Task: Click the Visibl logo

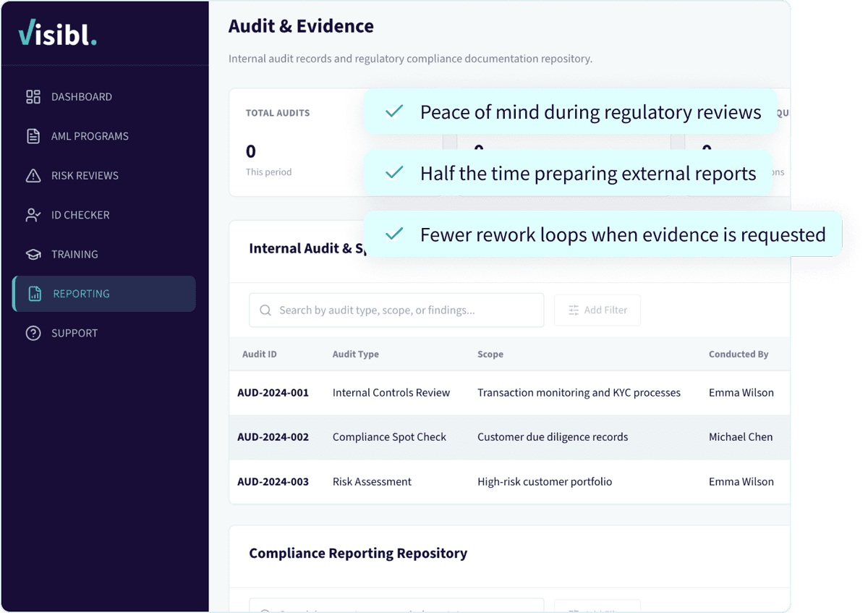Action: point(58,33)
